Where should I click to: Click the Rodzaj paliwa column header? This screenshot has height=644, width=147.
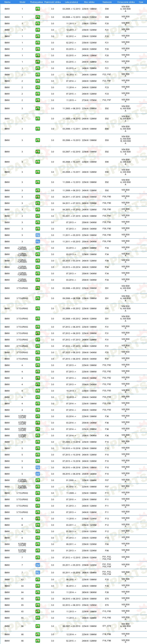36,2
